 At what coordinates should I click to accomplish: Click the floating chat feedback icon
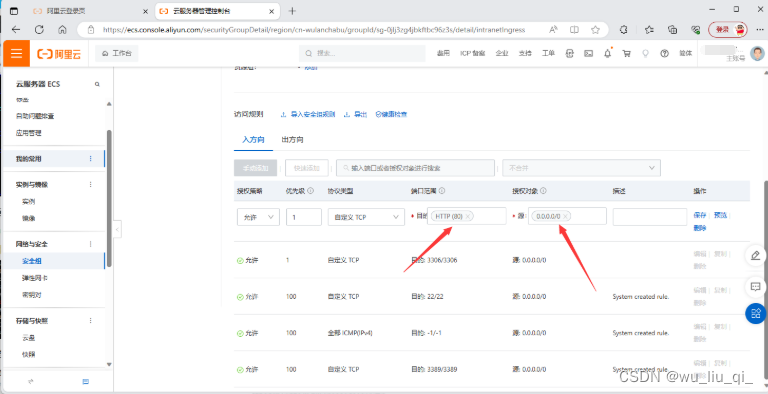[x=755, y=286]
